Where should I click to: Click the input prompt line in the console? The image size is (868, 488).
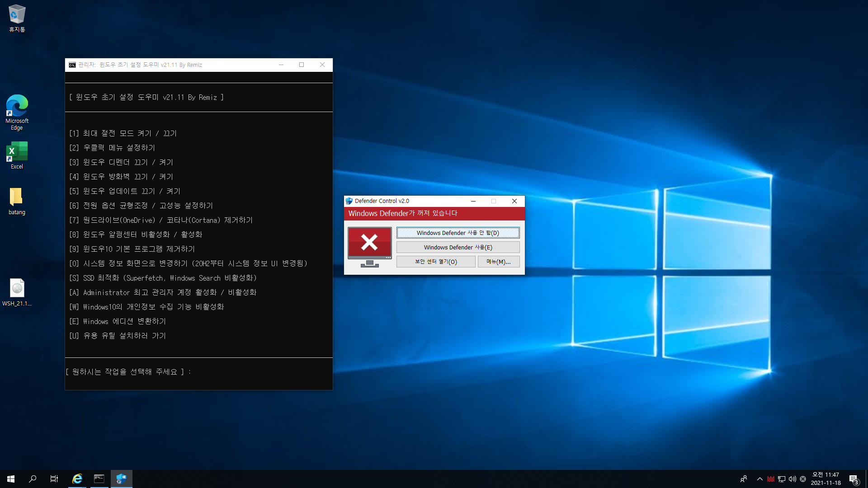coord(128,372)
